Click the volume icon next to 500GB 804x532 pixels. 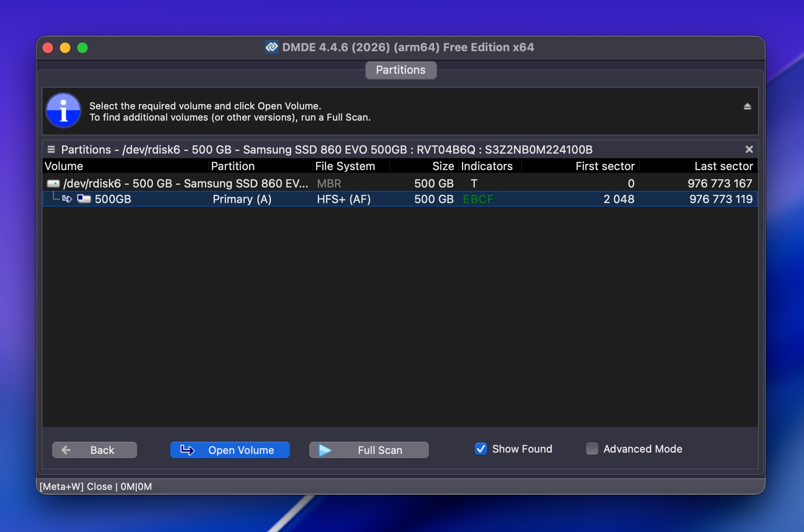(x=83, y=199)
